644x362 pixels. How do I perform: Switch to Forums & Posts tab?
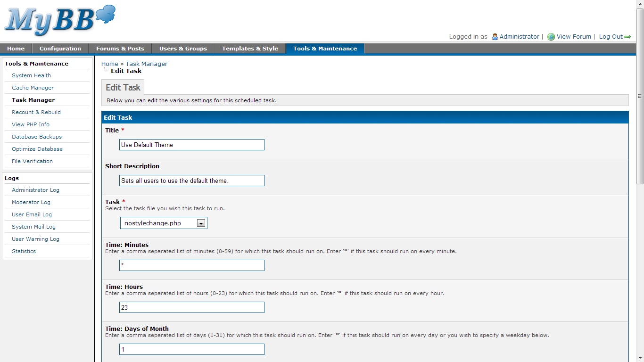click(x=120, y=49)
